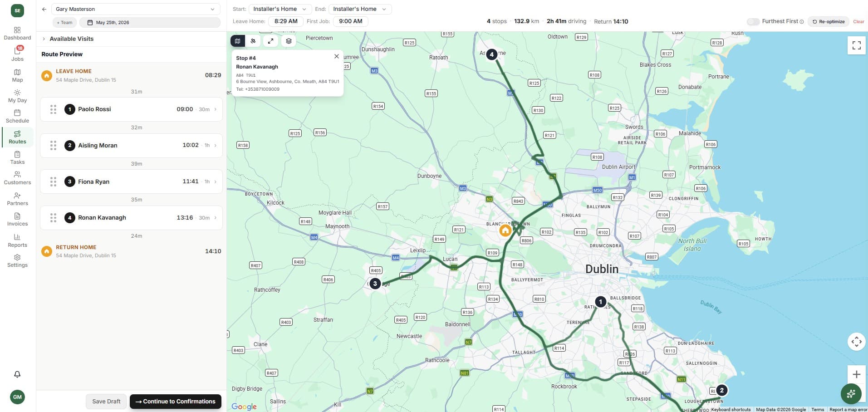Toggle the Furthest First switch

point(753,22)
